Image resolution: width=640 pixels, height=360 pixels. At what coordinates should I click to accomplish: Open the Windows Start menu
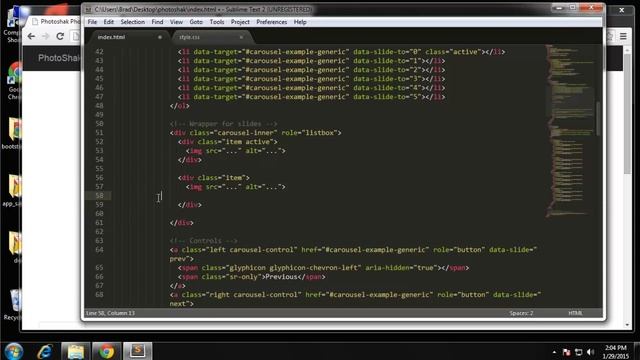tap(14, 351)
